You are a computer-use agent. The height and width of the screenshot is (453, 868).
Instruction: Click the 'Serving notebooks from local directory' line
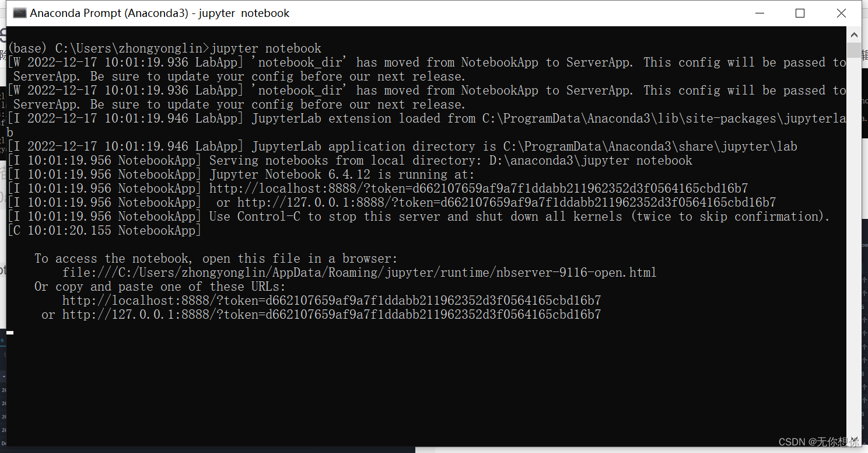(350, 161)
